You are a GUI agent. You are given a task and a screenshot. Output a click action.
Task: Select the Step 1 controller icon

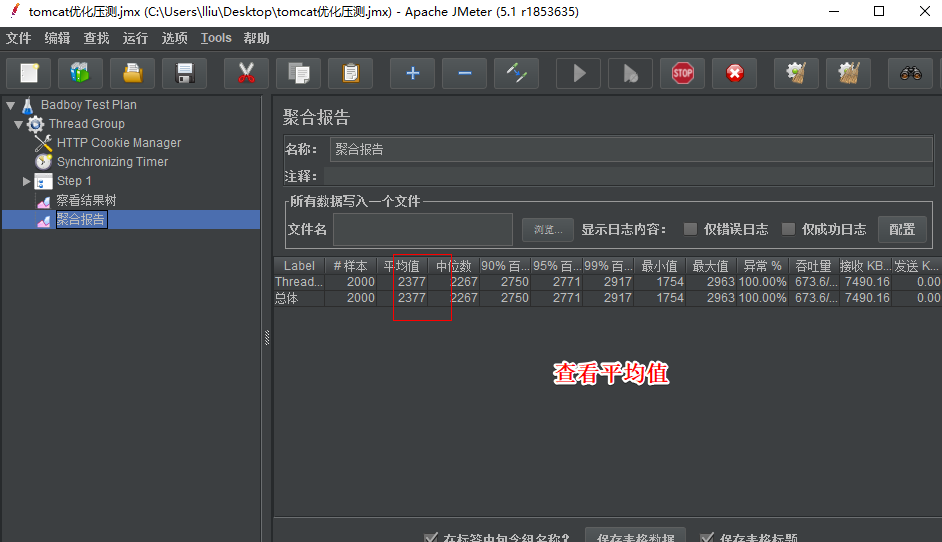tap(43, 181)
